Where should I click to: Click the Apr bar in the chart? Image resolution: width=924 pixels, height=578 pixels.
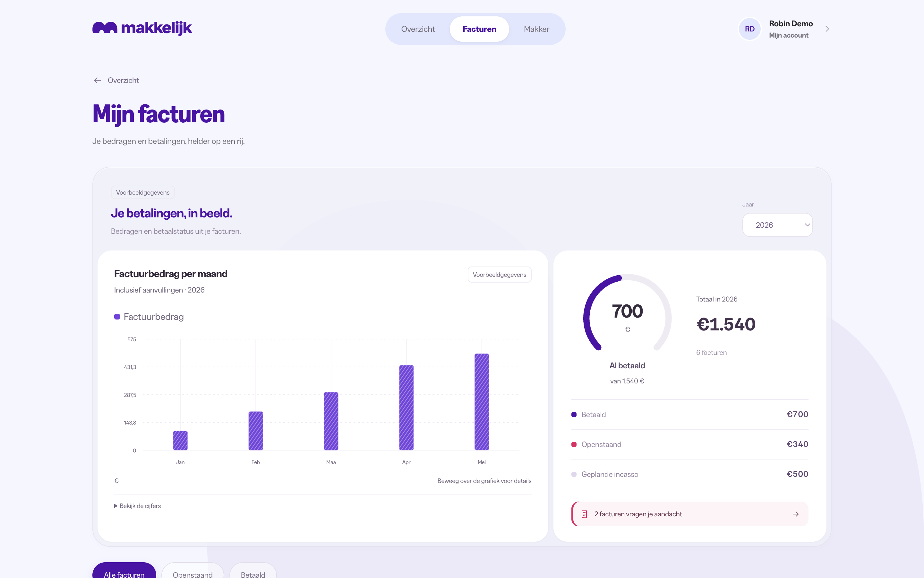pos(406,407)
